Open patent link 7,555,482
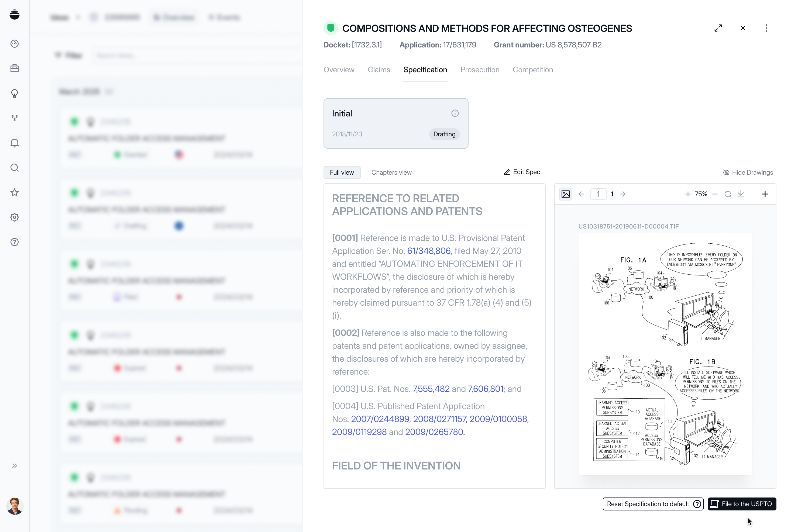This screenshot has width=798, height=532. coord(431,389)
